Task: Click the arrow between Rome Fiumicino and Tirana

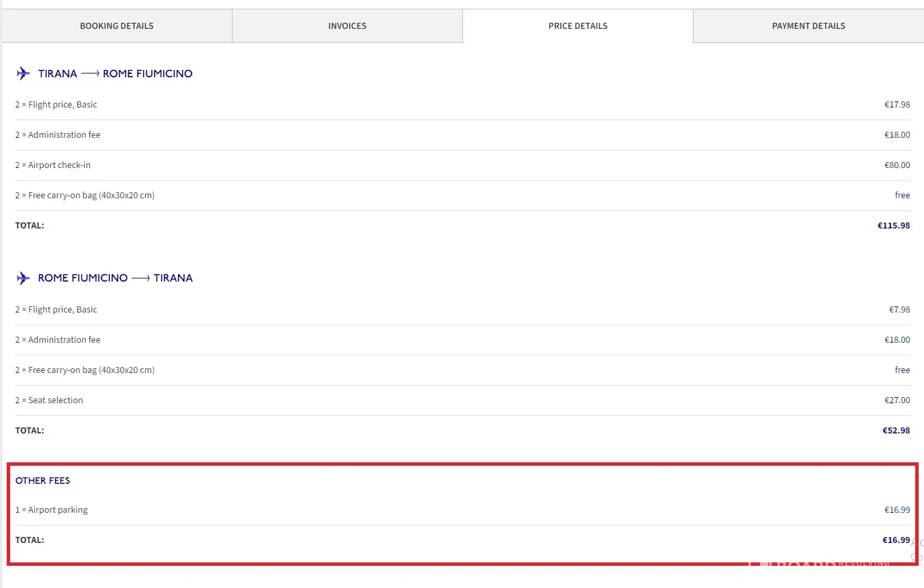Action: coord(140,278)
